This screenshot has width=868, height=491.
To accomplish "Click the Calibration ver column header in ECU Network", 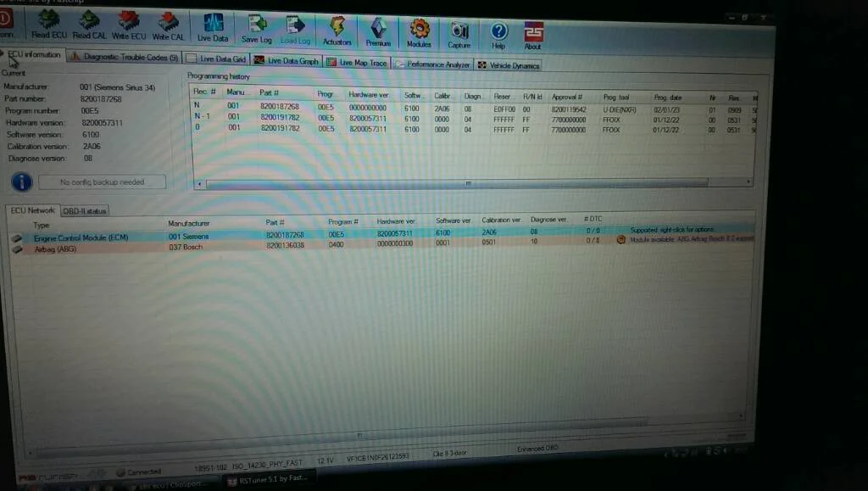I will coord(501,220).
